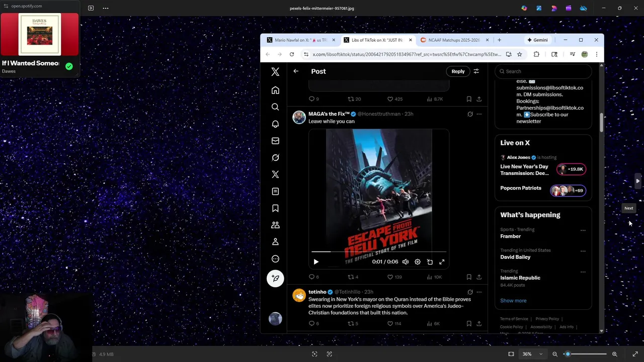644x362 pixels.
Task: Open options for the Framber trend
Action: click(583, 230)
